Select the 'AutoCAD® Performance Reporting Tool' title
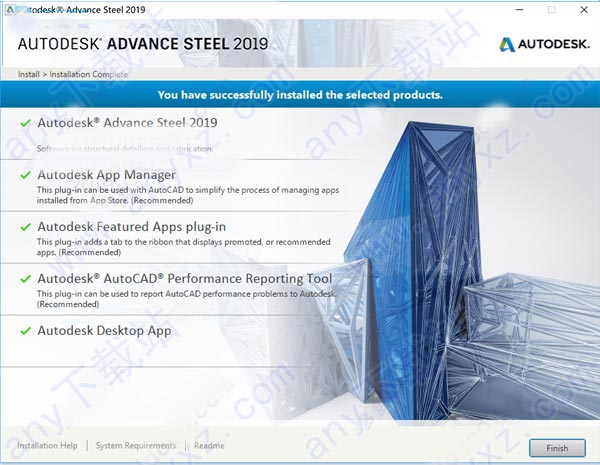600x465 pixels. [185, 279]
